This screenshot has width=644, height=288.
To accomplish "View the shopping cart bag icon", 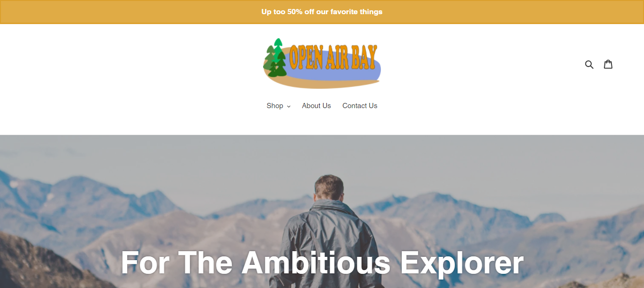I will click(x=608, y=64).
